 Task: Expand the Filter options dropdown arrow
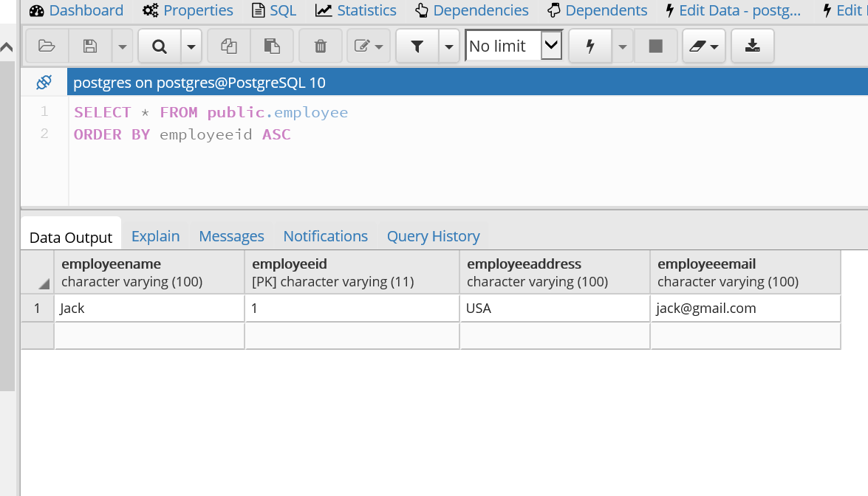click(449, 46)
